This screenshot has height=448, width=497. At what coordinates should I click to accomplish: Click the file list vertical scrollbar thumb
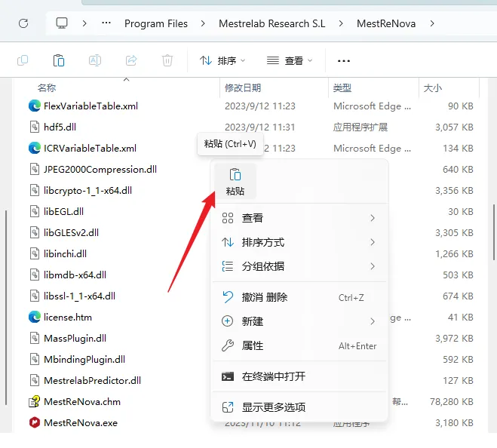(x=493, y=232)
